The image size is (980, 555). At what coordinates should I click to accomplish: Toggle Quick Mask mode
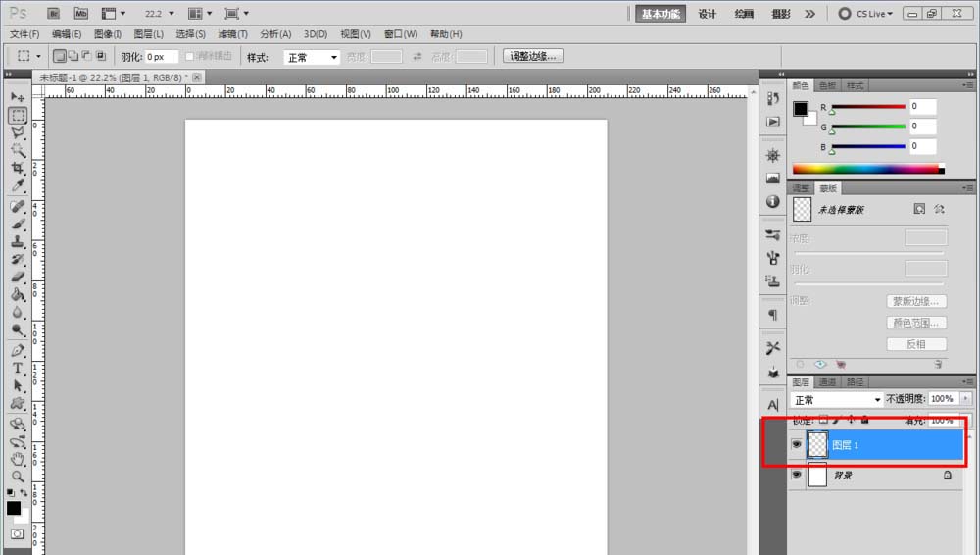(x=17, y=533)
